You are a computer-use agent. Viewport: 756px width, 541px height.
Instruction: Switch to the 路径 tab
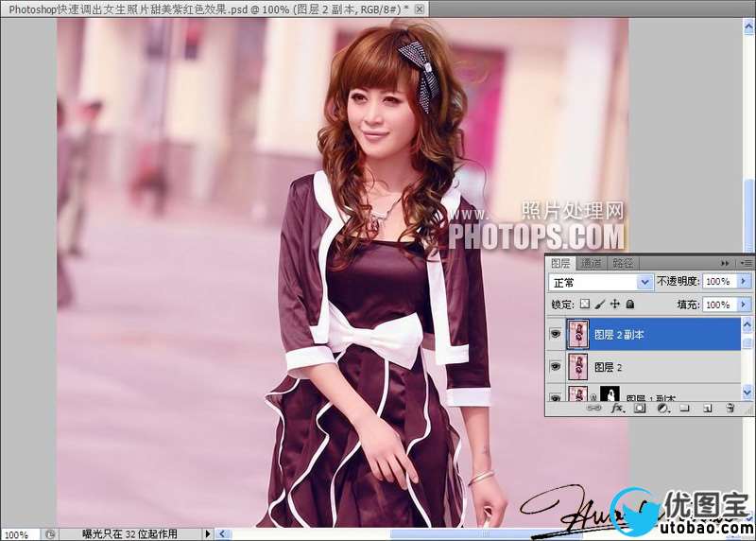tap(623, 263)
